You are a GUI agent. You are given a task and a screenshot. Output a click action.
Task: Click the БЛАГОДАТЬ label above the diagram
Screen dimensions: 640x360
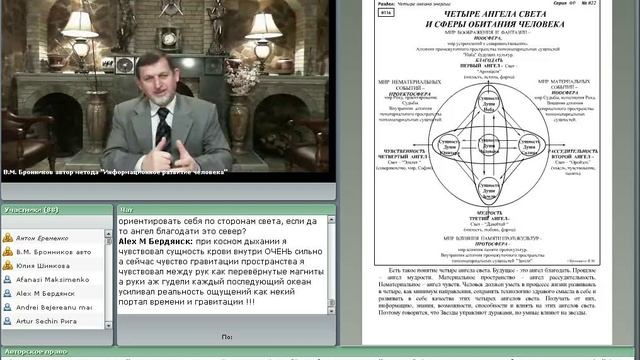(x=489, y=60)
